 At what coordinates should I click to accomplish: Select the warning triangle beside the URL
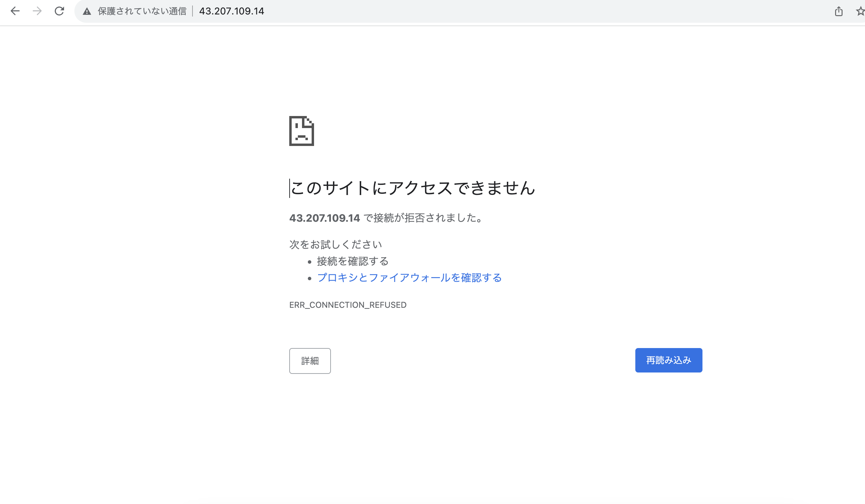coord(86,11)
